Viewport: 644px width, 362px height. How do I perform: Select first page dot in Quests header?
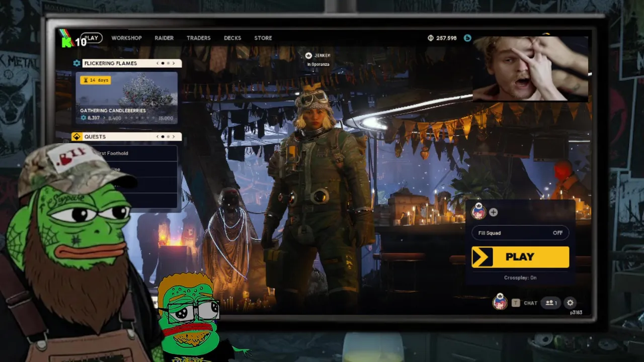(x=163, y=137)
